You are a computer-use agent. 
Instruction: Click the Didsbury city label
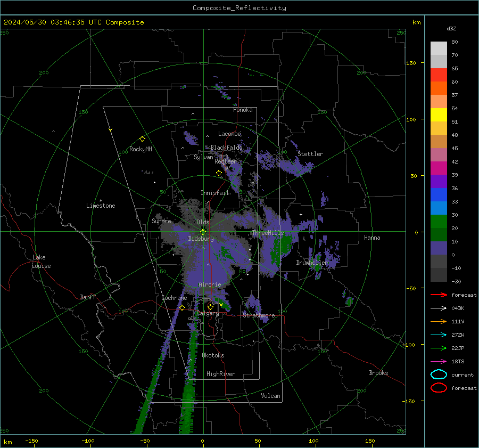click(x=201, y=239)
